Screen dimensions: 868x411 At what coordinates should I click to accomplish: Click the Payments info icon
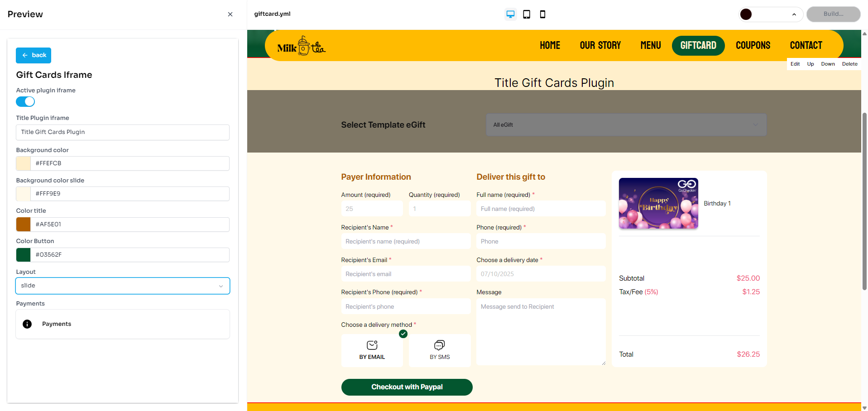point(27,324)
